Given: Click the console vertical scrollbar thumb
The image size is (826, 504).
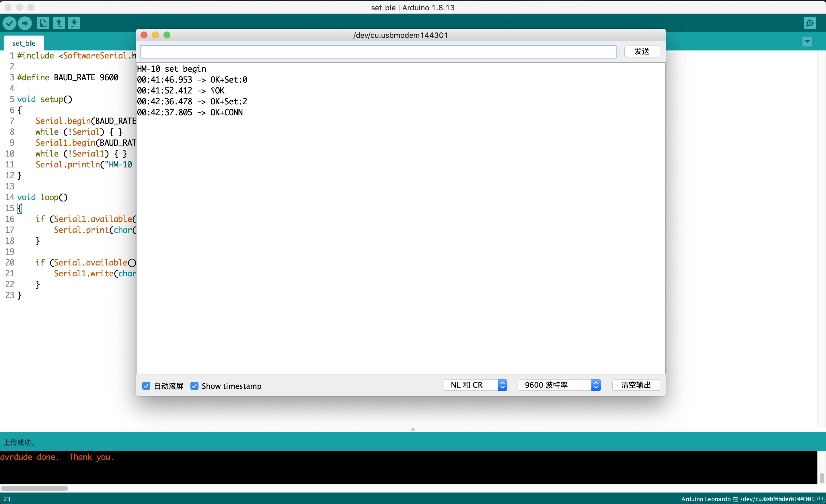Looking at the screenshot, I should pyautogui.click(x=822, y=478).
